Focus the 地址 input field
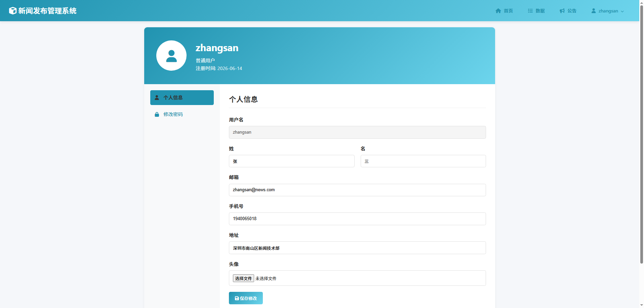The height and width of the screenshot is (308, 644). [x=357, y=248]
